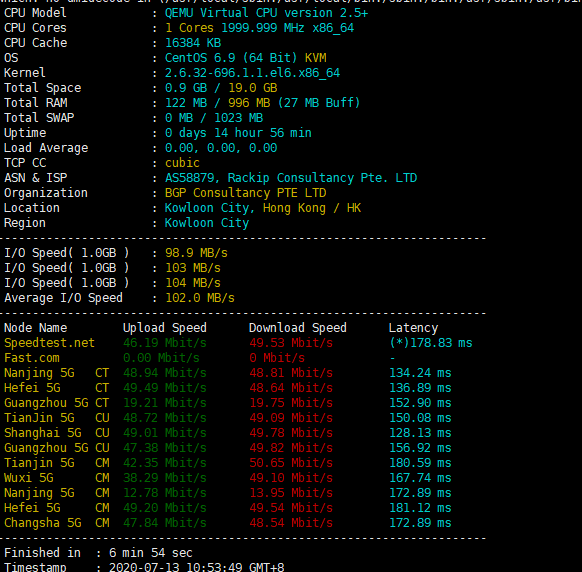Select latency 136.89 ms

click(420, 388)
